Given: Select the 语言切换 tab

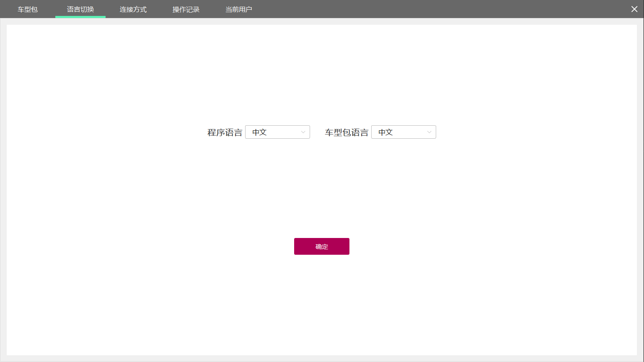Looking at the screenshot, I should [80, 9].
